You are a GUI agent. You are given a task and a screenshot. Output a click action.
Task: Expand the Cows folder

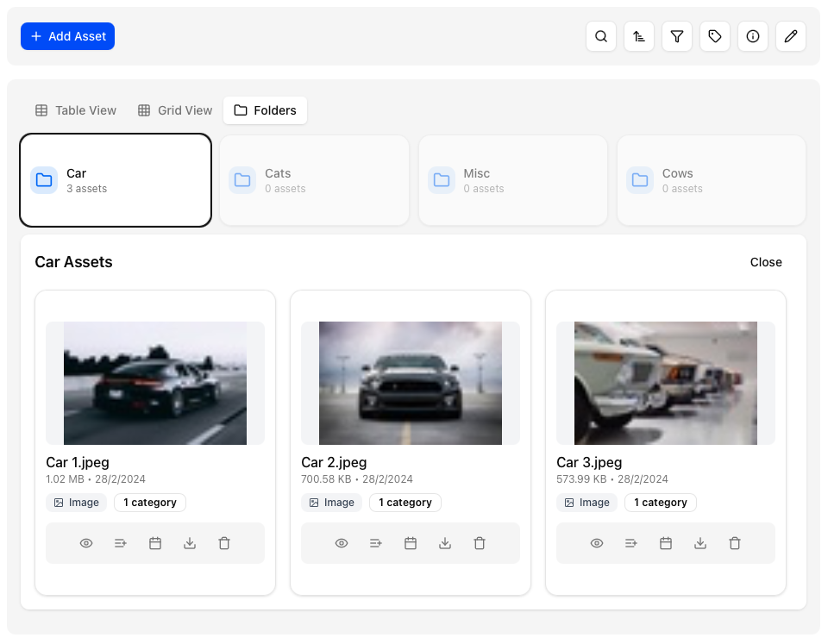point(712,180)
